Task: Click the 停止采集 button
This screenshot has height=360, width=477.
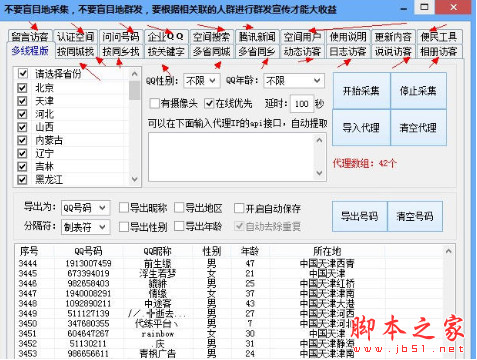Action: (x=418, y=91)
